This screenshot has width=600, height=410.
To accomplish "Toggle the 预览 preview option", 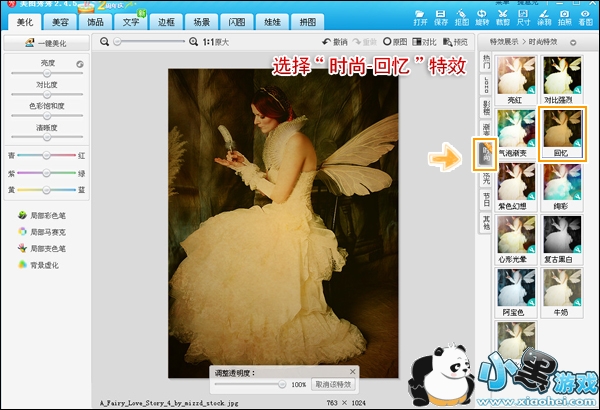I will pyautogui.click(x=455, y=42).
